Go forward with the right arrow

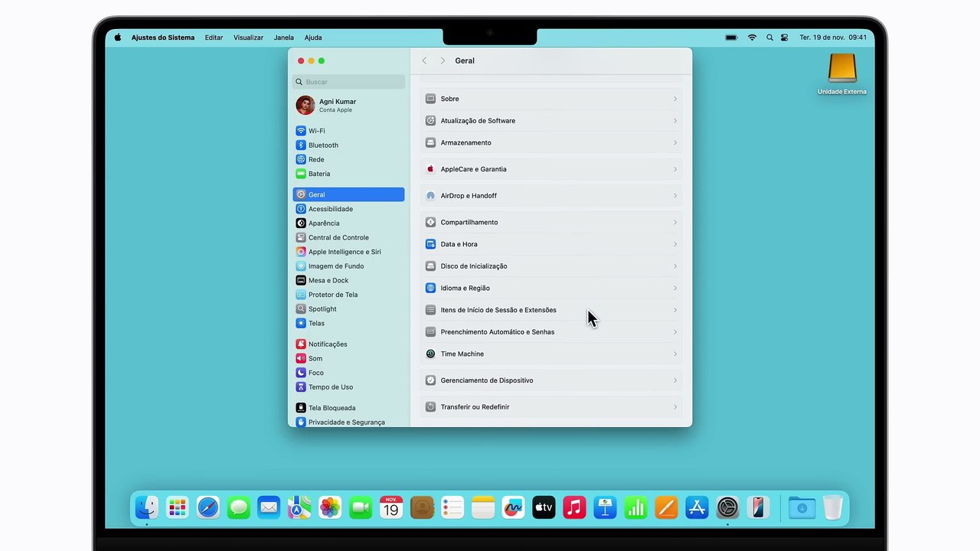pos(443,60)
